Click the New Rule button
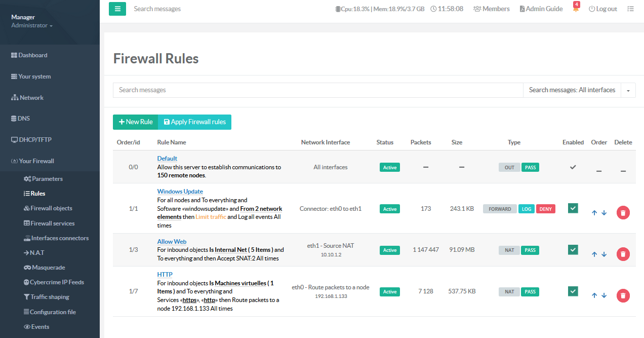The height and width of the screenshot is (338, 644). point(135,122)
